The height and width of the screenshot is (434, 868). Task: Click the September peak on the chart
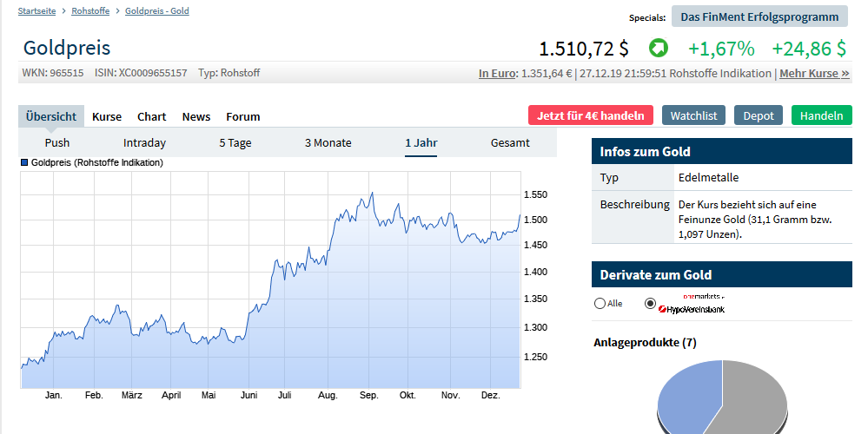click(372, 193)
